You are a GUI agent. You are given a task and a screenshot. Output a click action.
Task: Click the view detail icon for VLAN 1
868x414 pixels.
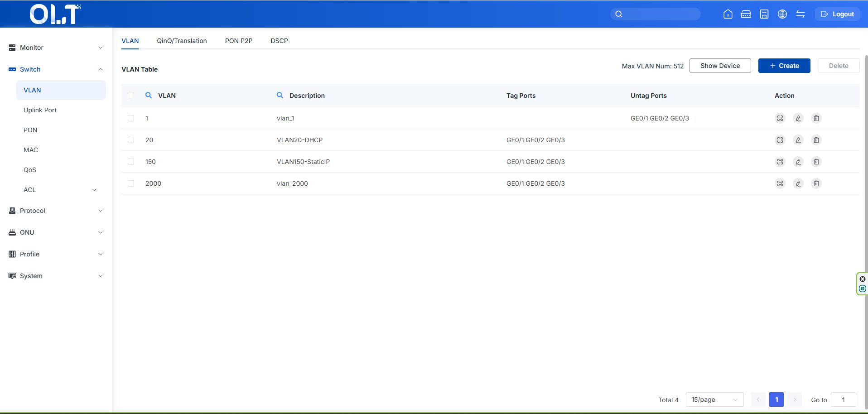coord(780,118)
